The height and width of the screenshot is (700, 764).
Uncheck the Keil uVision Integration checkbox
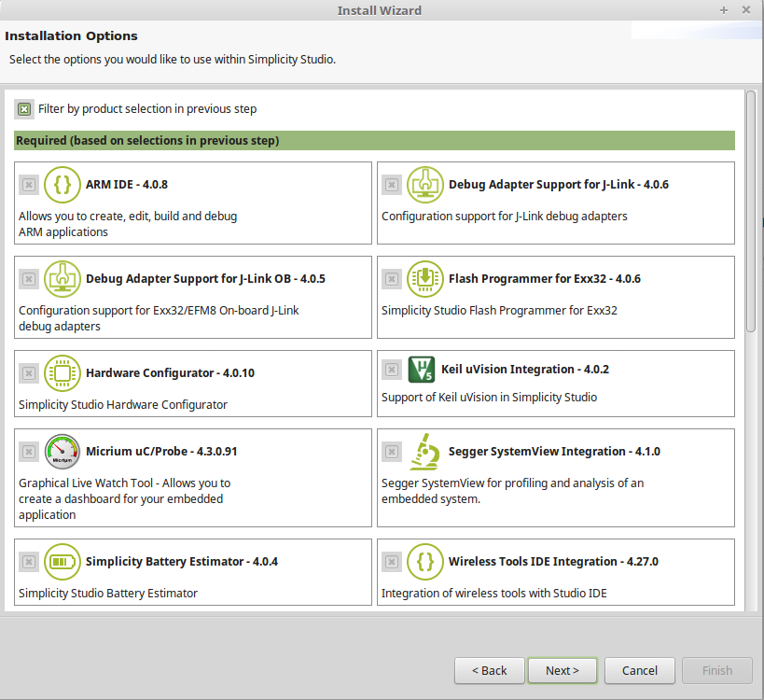pyautogui.click(x=391, y=370)
